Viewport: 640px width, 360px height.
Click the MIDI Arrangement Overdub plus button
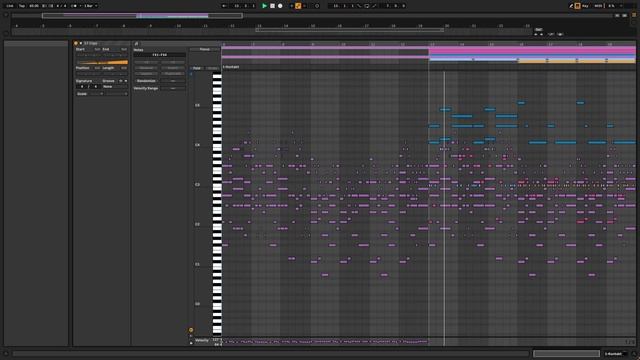(291, 6)
